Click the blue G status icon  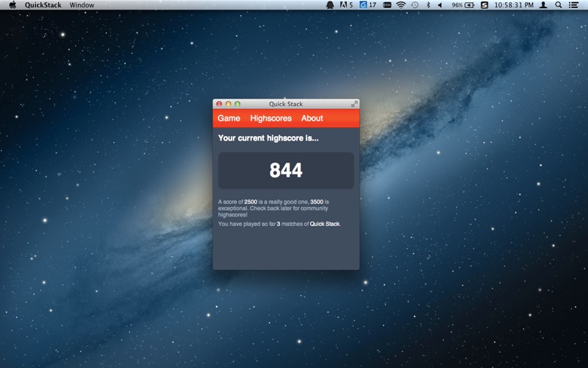(367, 5)
